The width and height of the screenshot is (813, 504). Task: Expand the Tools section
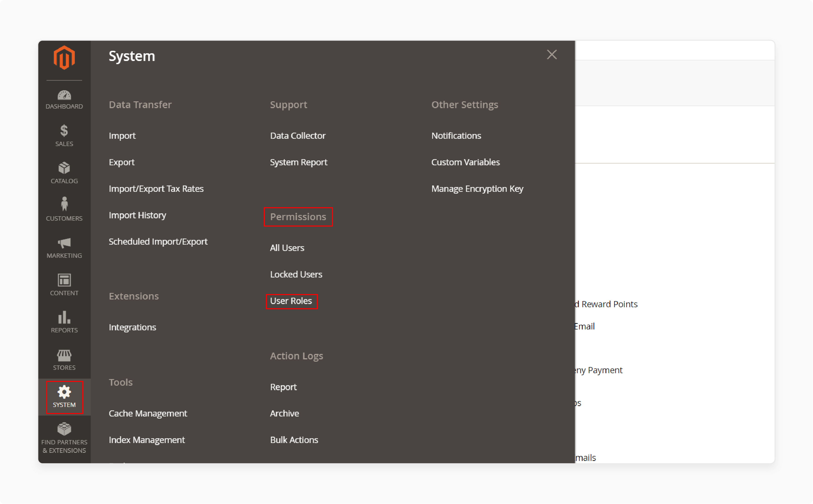click(120, 382)
